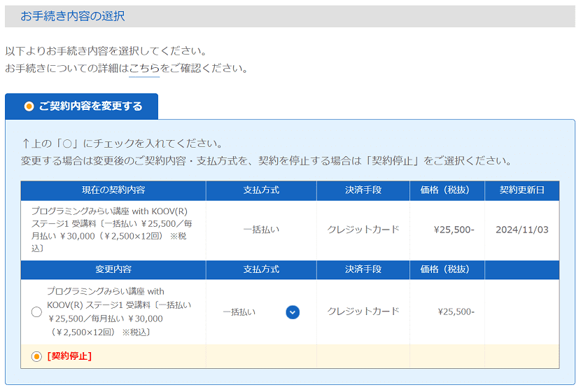Click the 変更内容 header cell

113,269
